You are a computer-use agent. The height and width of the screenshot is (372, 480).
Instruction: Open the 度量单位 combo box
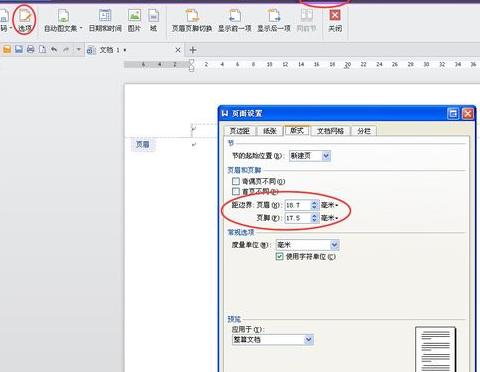coord(308,245)
